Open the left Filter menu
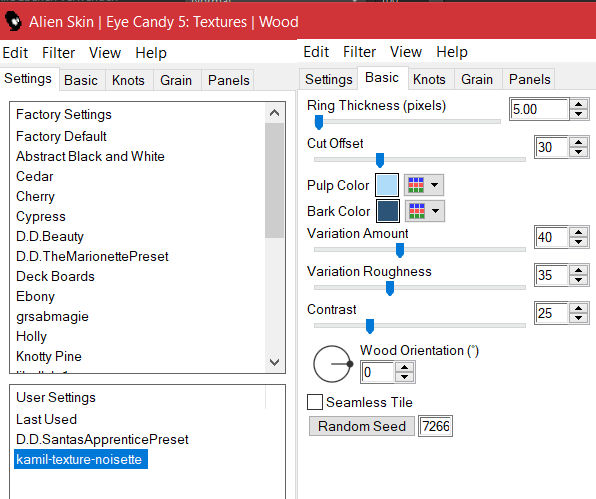The image size is (596, 499). (59, 52)
